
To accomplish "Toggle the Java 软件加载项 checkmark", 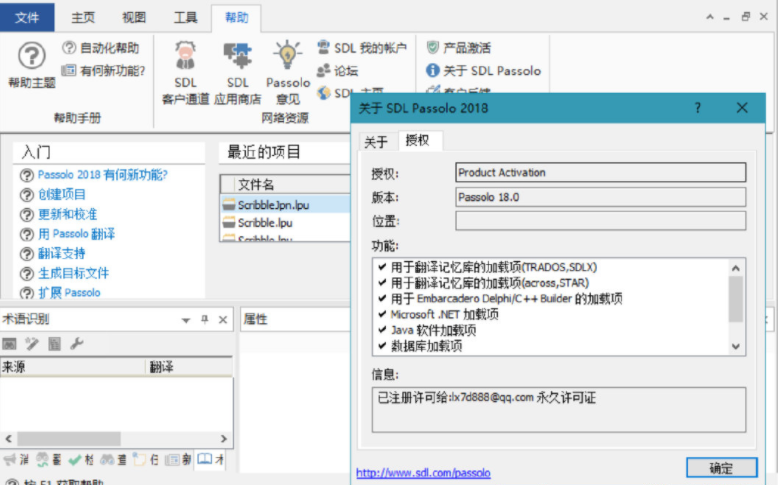I will tap(382, 330).
